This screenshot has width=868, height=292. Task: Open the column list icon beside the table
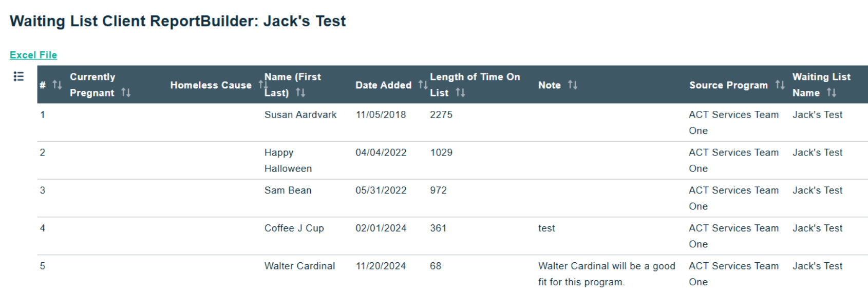click(x=18, y=76)
